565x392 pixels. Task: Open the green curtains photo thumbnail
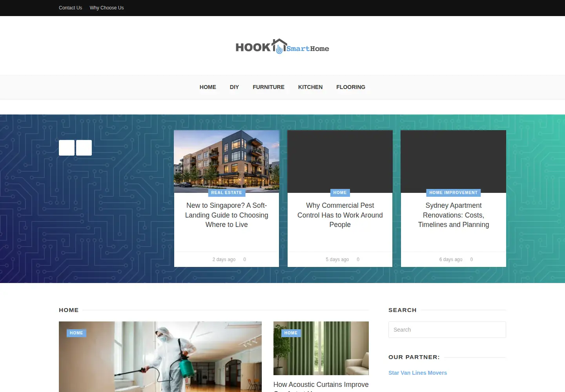[321, 348]
